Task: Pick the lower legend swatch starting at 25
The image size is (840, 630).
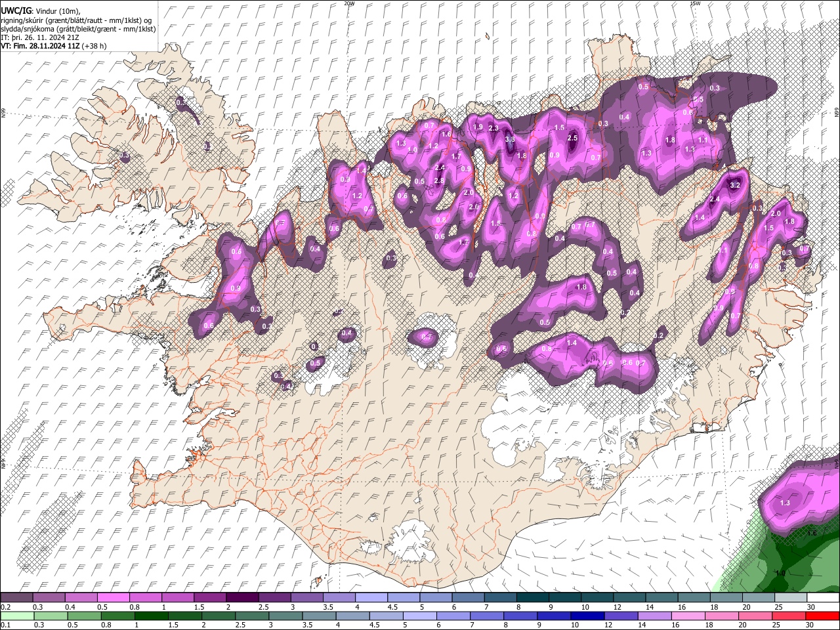Action: [787, 616]
